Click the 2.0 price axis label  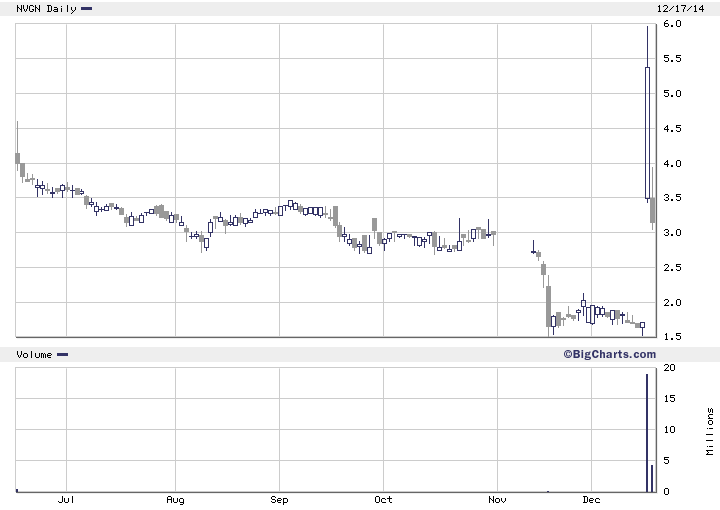click(x=672, y=303)
